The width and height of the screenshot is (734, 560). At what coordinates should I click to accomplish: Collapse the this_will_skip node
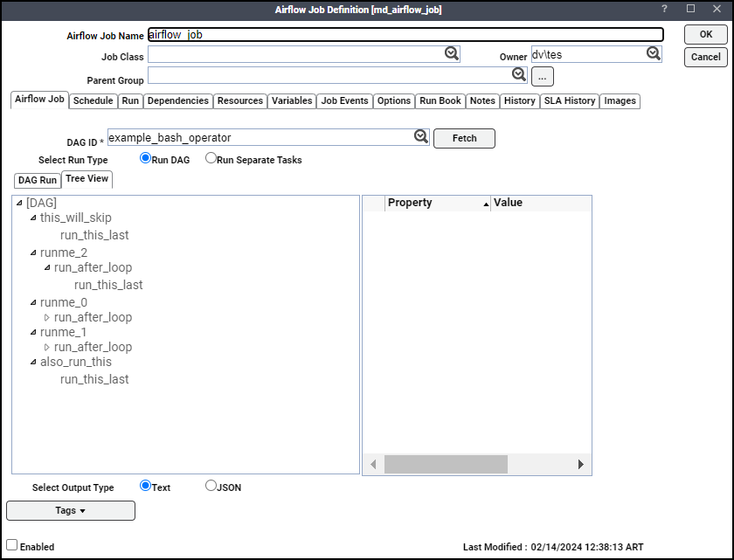(33, 218)
